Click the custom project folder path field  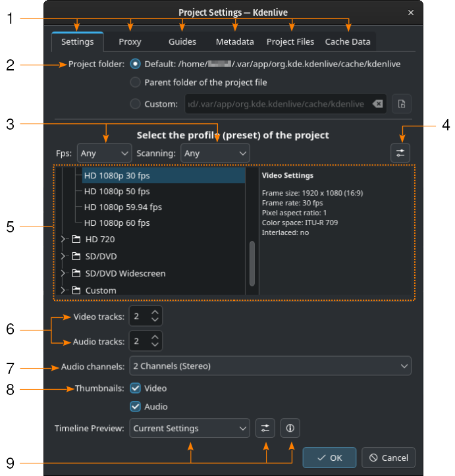pyautogui.click(x=286, y=104)
